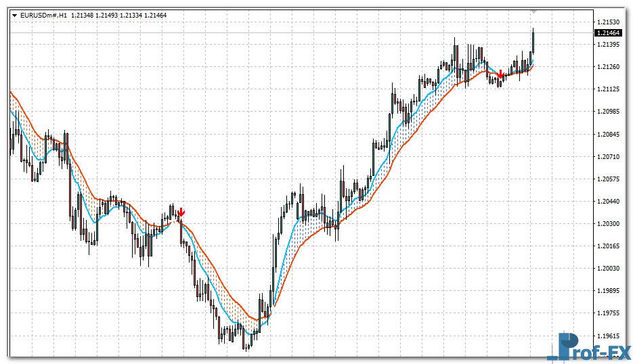Click price scale label 1.21395

(609, 45)
